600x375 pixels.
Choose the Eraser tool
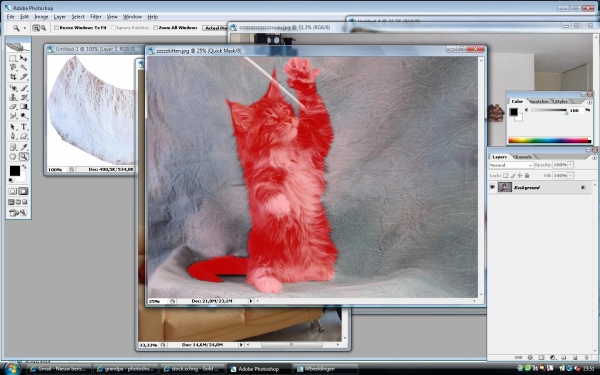(13, 107)
